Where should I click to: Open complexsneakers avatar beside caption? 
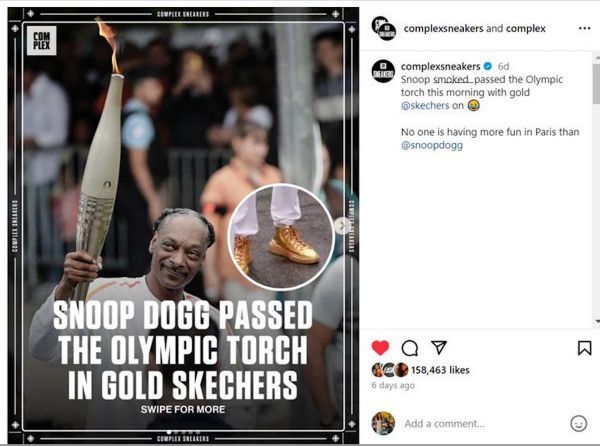[383, 71]
